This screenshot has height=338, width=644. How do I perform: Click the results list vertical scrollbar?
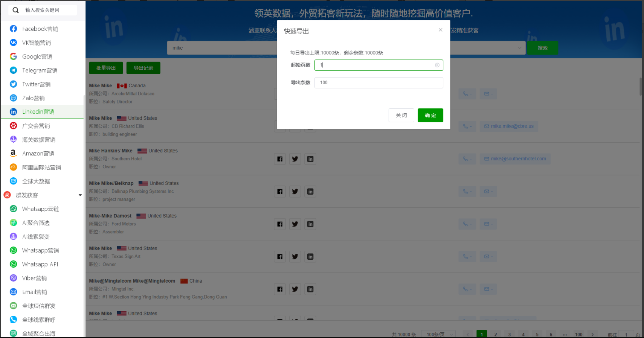(641, 87)
